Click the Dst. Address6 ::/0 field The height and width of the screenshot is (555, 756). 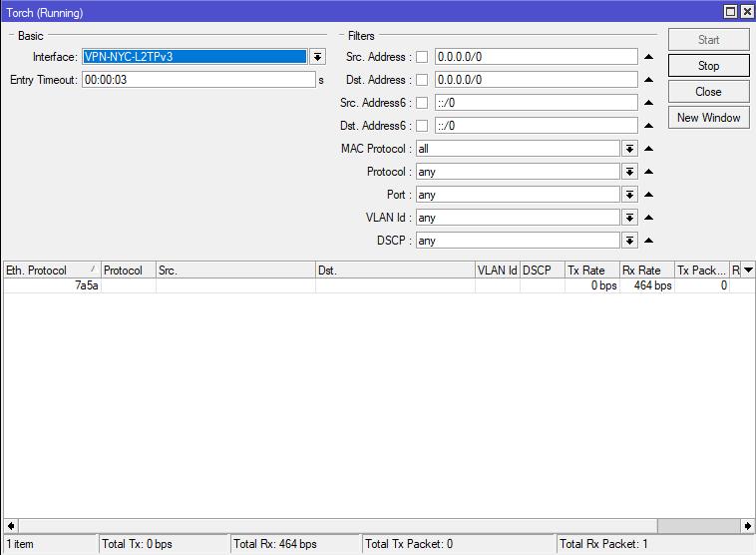537,126
